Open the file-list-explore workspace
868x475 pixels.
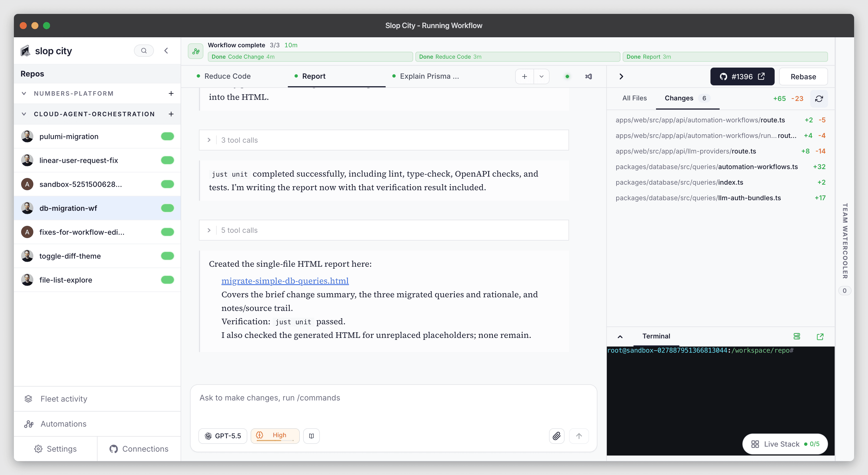[97, 280]
